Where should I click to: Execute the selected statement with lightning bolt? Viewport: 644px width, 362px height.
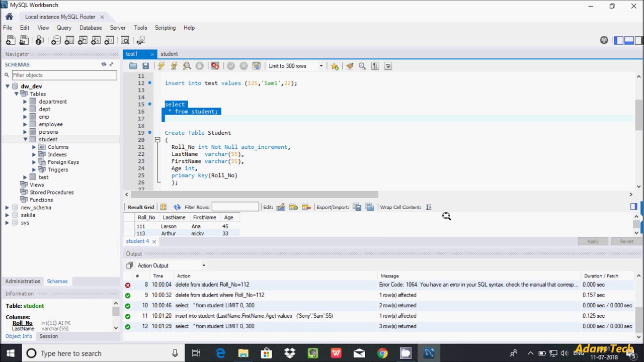tap(161, 66)
